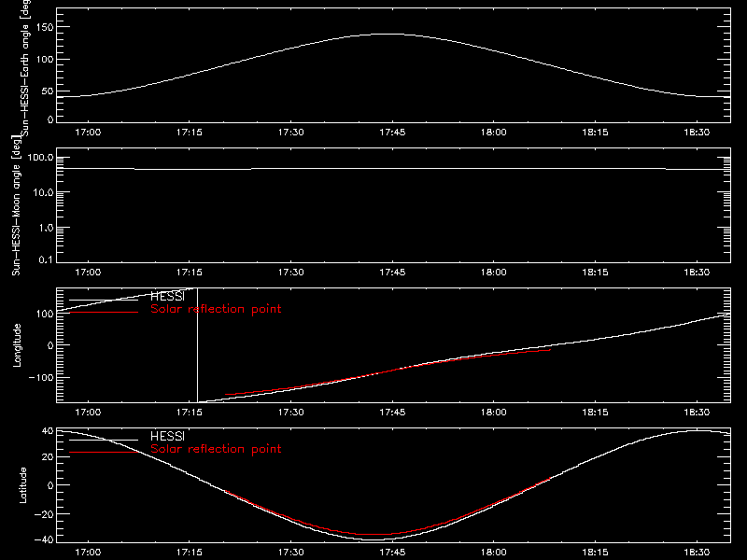Image resolution: width=747 pixels, height=560 pixels.
Task: Click the -40 tick on Latitude axis
Action: click(44, 539)
